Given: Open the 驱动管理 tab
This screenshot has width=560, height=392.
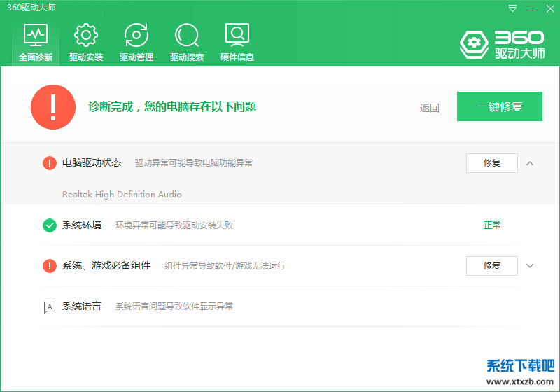Looking at the screenshot, I should 136,43.
